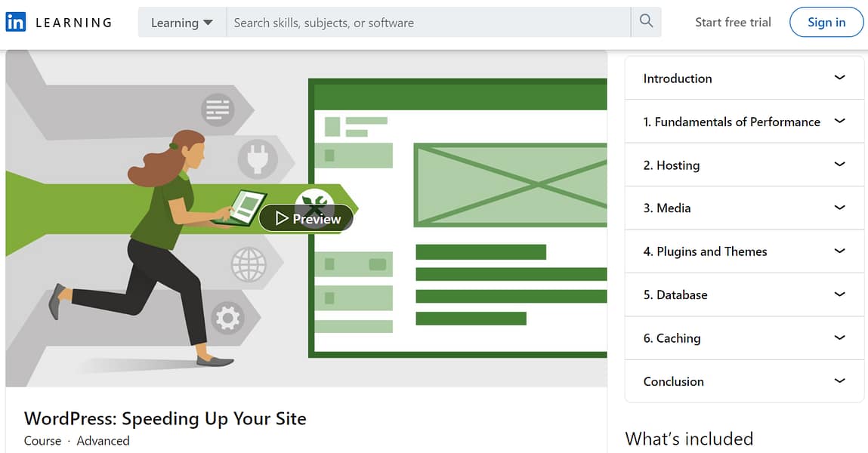This screenshot has height=453, width=868.
Task: Open the Start free trial link
Action: coord(733,22)
